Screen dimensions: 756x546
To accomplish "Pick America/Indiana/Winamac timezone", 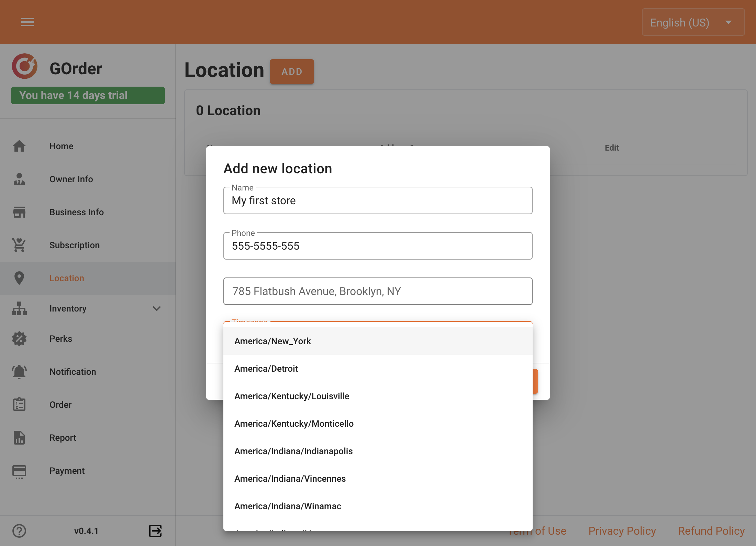I will (378, 506).
